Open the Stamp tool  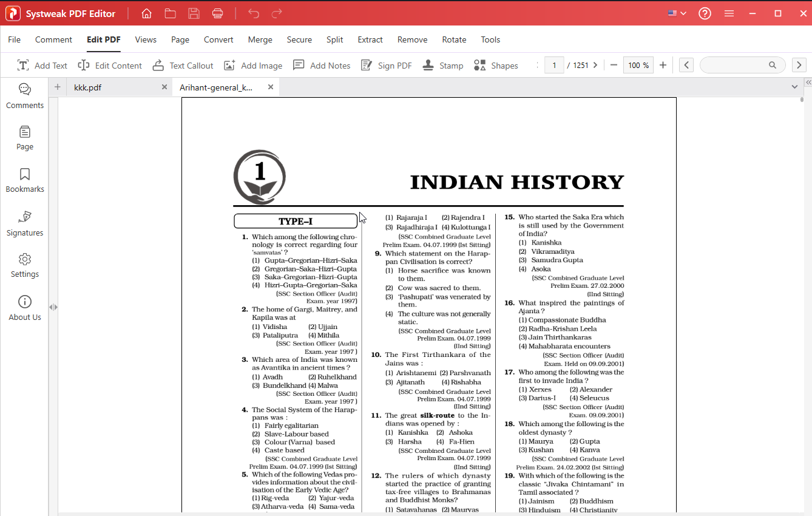(443, 65)
